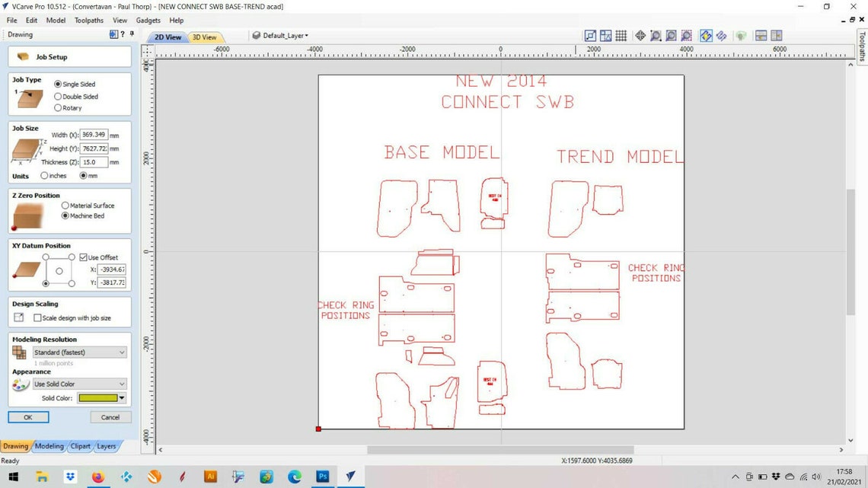
Task: Open Photoshop from the taskbar
Action: point(323,476)
